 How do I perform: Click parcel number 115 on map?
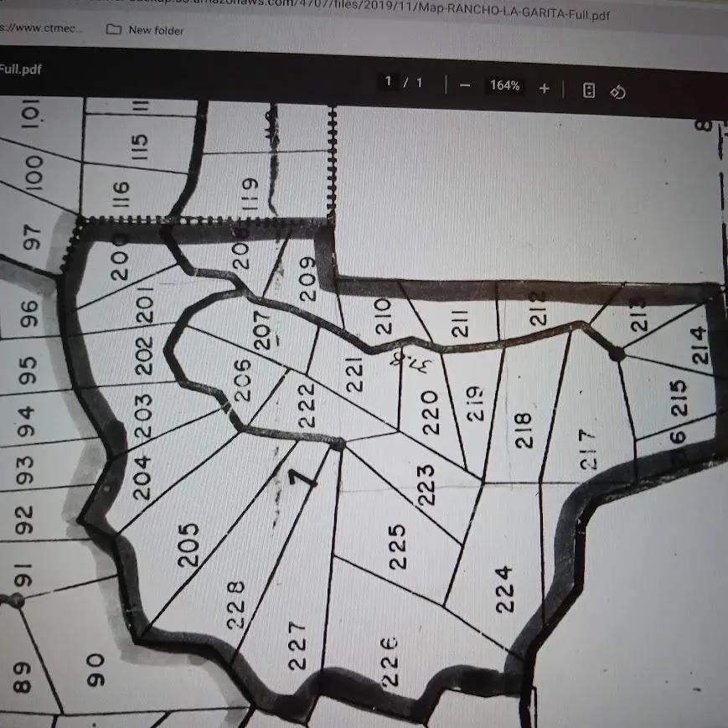coord(139,147)
